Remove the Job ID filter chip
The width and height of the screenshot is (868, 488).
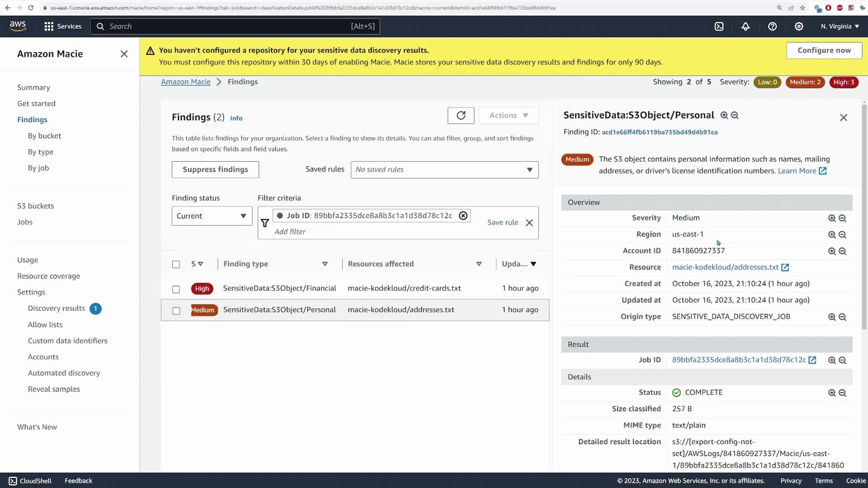coord(463,216)
